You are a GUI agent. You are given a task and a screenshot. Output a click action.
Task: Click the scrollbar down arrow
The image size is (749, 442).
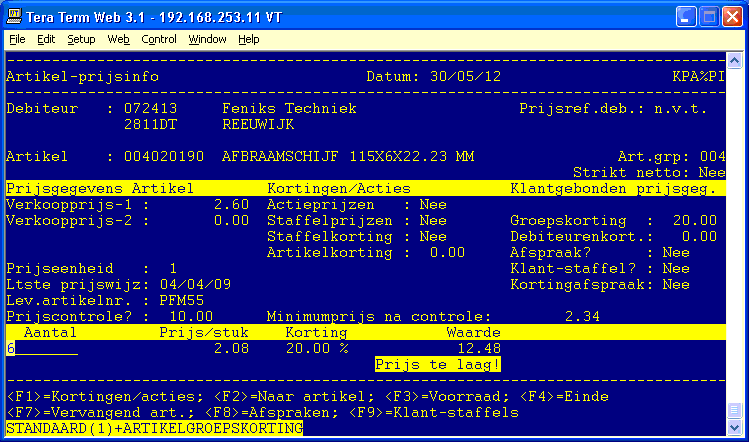click(x=735, y=428)
